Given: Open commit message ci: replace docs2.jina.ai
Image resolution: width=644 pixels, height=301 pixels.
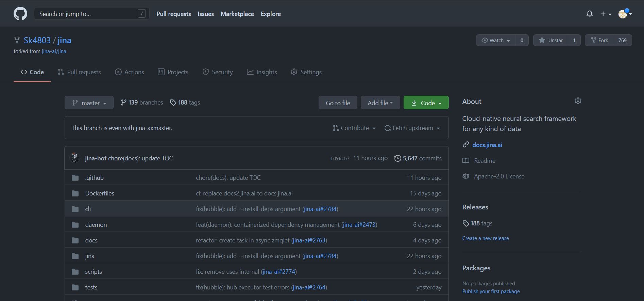Looking at the screenshot, I should click(x=244, y=193).
